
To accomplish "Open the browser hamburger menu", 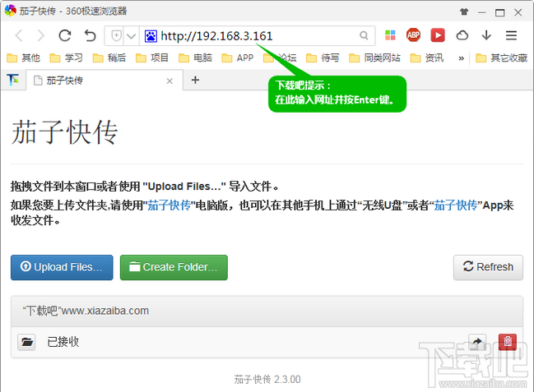I will pyautogui.click(x=511, y=35).
